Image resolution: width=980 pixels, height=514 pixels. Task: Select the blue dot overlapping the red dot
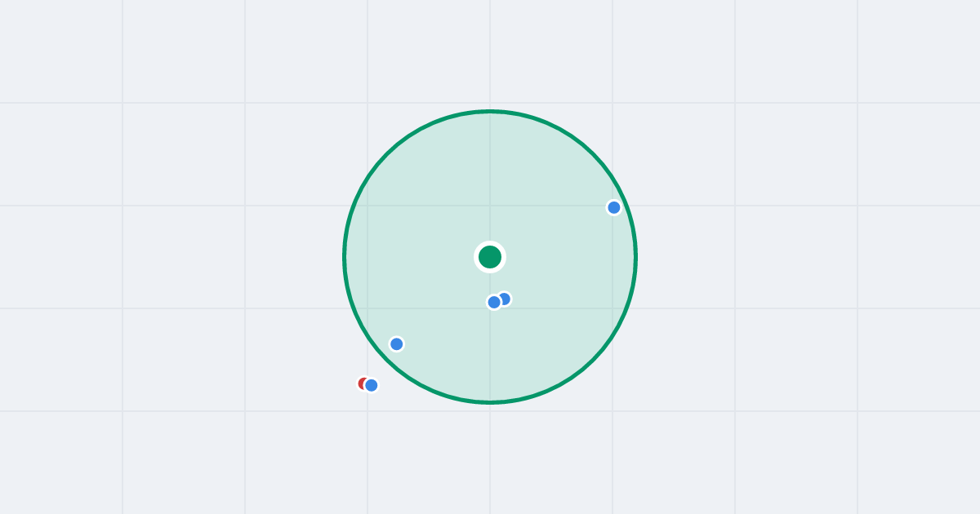(x=372, y=385)
